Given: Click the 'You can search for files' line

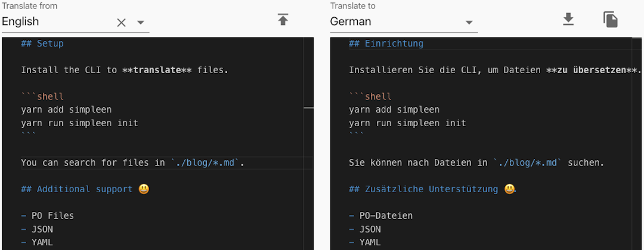Looking at the screenshot, I should [132, 162].
